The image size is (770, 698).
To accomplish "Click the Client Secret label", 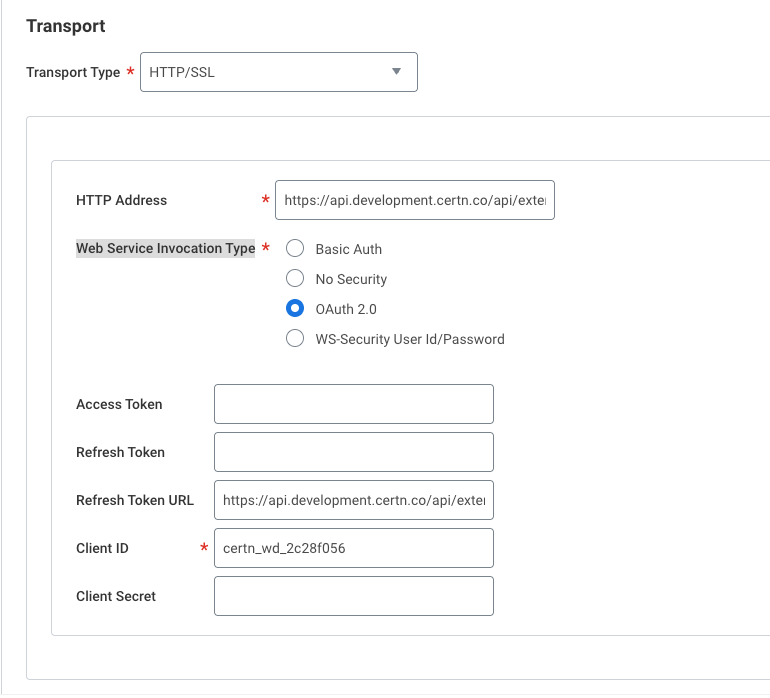I will tap(116, 596).
